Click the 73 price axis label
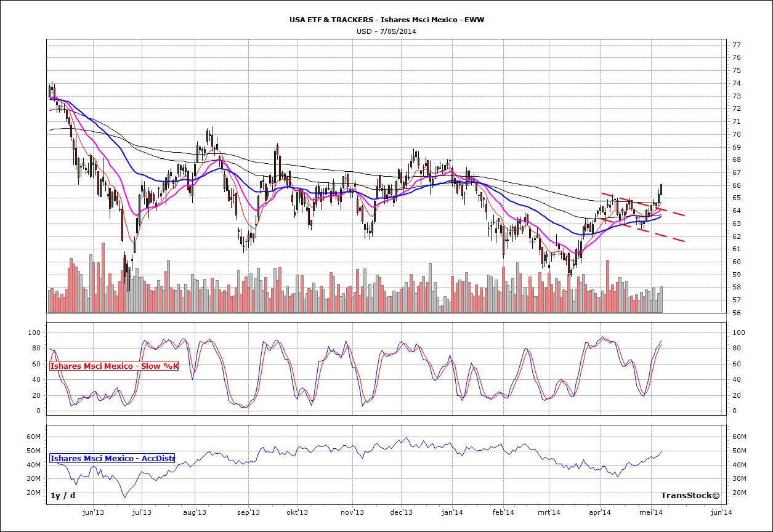Viewport: 773px width, 532px height. point(737,96)
